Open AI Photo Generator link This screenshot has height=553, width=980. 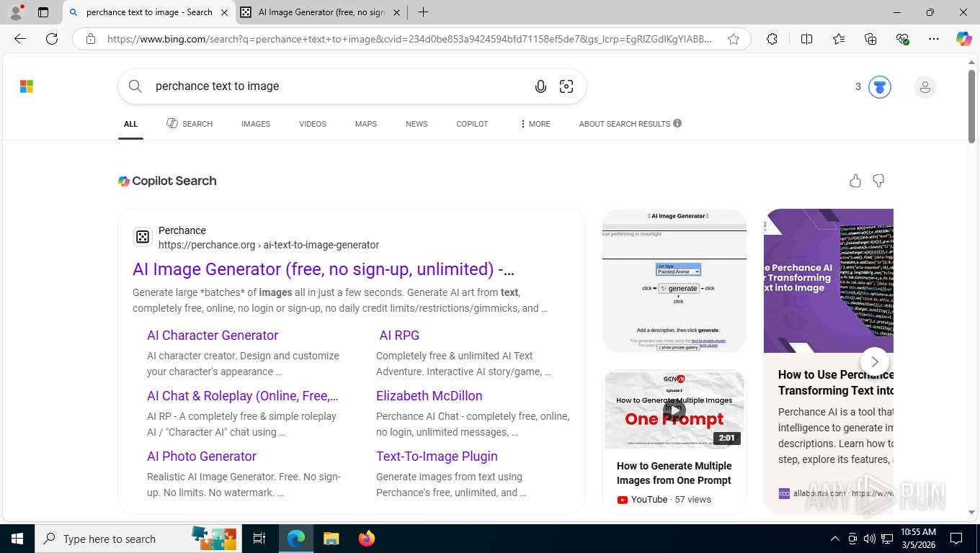202,457
